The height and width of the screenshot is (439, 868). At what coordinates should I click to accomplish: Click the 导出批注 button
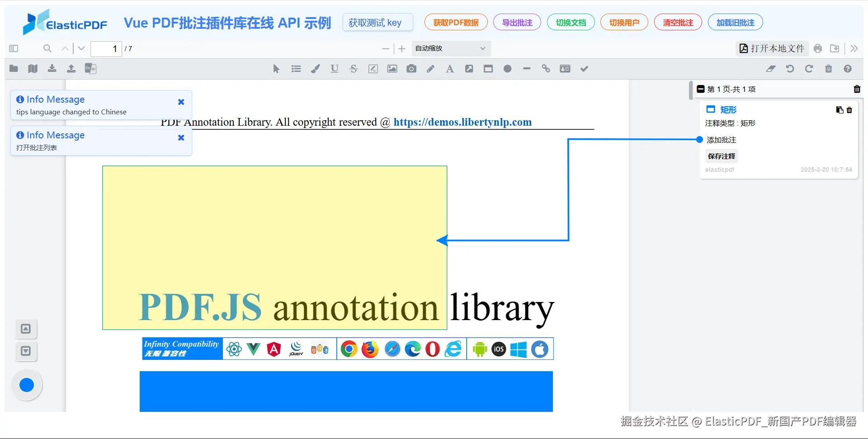tap(517, 22)
